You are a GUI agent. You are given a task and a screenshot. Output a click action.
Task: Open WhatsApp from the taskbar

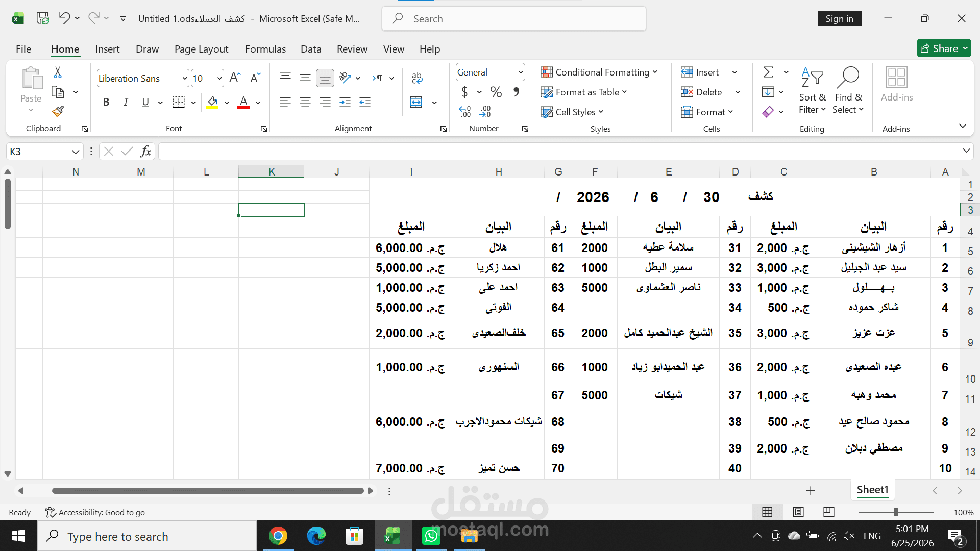click(x=431, y=536)
